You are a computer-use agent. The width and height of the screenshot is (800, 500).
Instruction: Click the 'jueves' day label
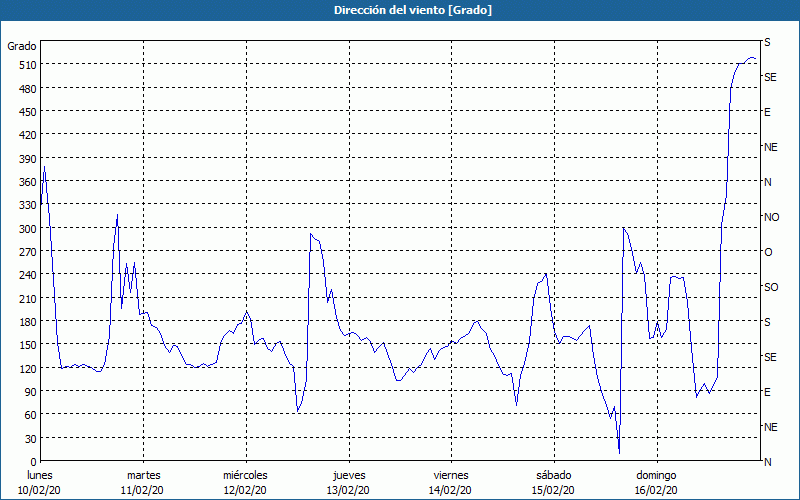[349, 475]
